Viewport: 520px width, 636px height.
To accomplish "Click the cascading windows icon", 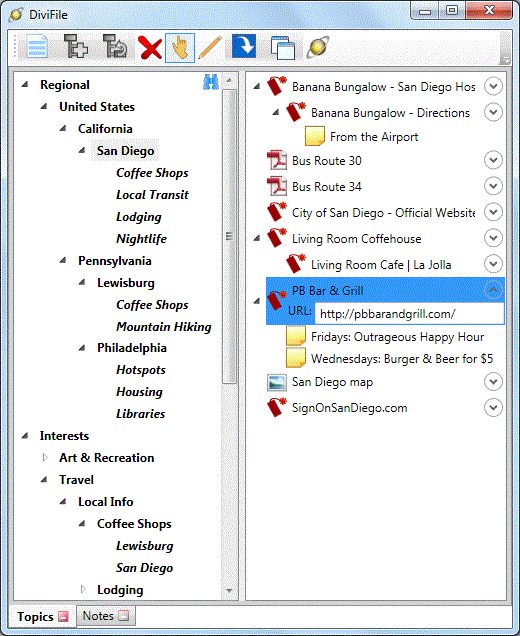I will [x=282, y=48].
